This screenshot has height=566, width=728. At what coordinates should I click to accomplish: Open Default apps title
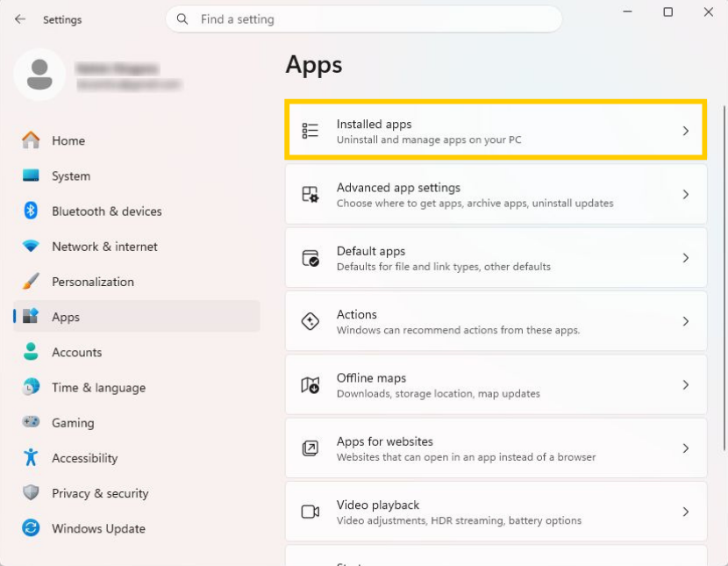click(370, 251)
